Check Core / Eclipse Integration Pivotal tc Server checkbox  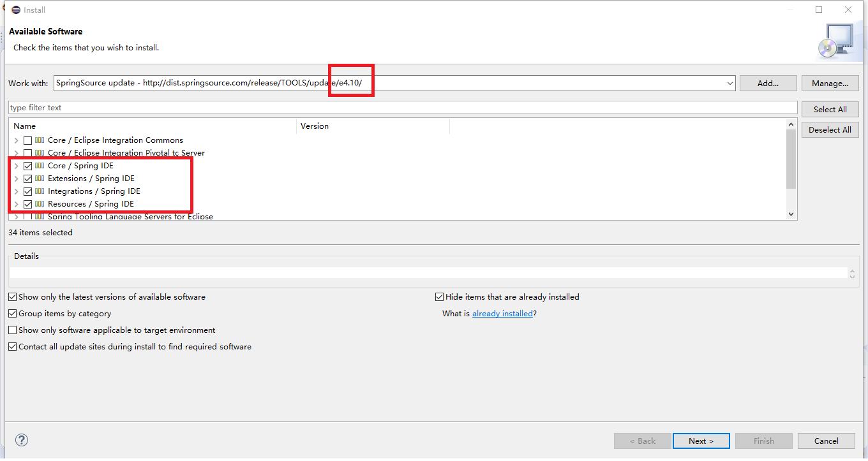[x=27, y=153]
